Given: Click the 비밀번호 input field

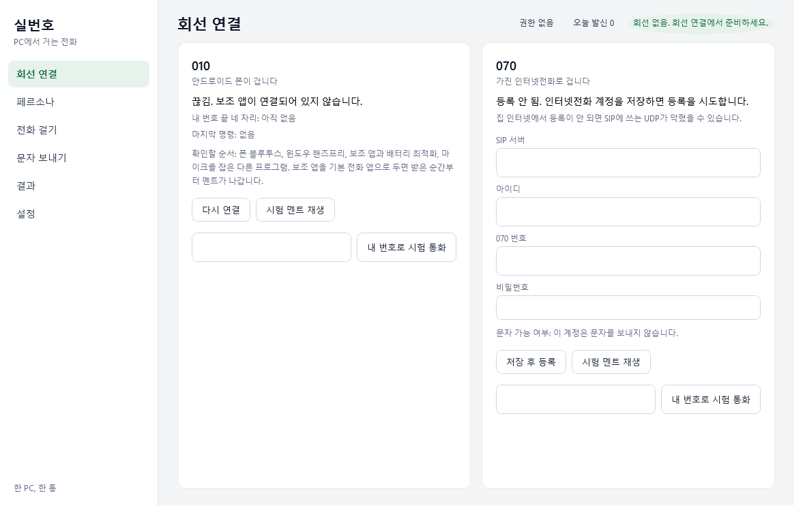Looking at the screenshot, I should click(x=628, y=308).
